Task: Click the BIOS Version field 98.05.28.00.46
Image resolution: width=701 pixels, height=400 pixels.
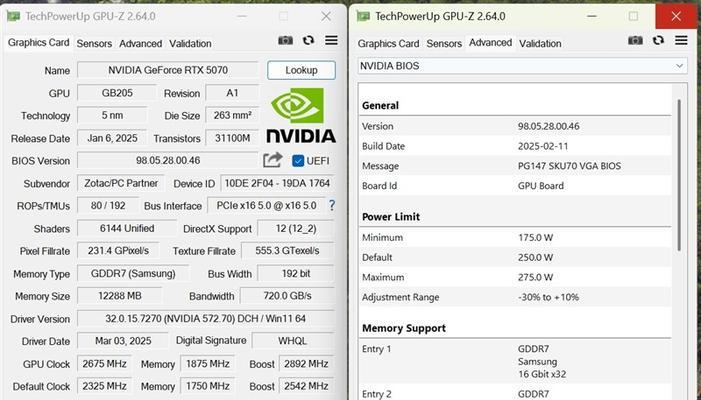Action: pos(168,160)
